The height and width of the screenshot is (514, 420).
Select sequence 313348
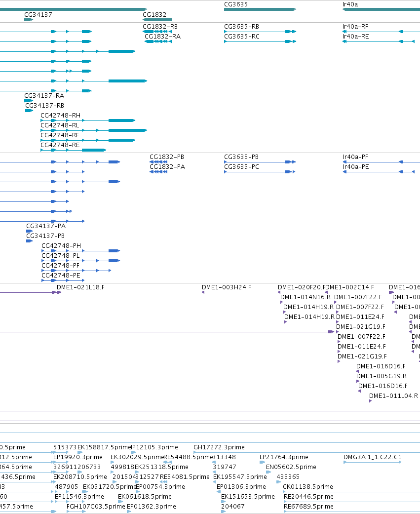[x=224, y=457]
